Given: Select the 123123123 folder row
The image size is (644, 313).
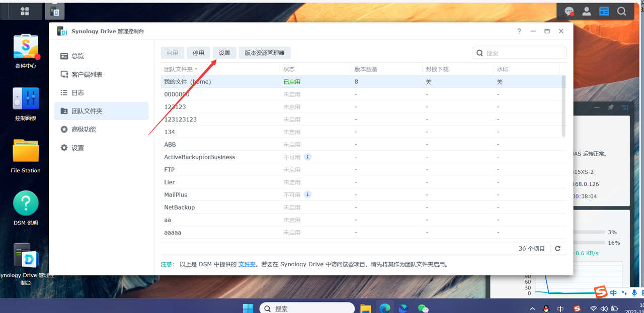Looking at the screenshot, I should (361, 119).
